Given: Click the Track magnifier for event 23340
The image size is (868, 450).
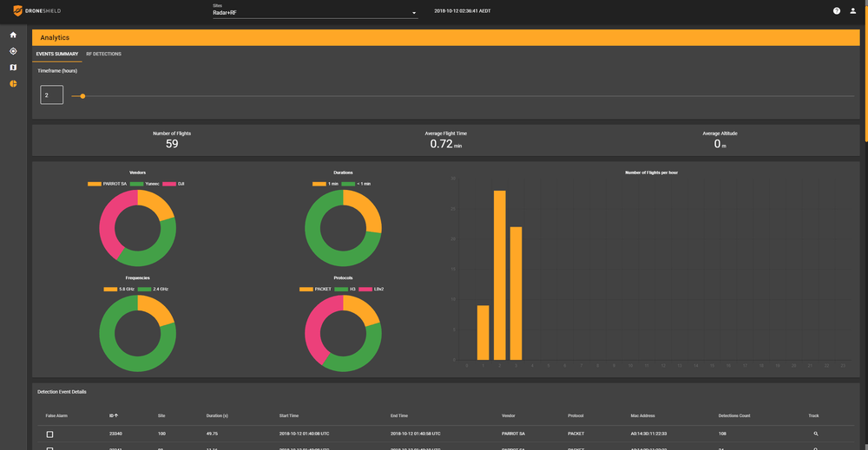Looking at the screenshot, I should pyautogui.click(x=815, y=434).
